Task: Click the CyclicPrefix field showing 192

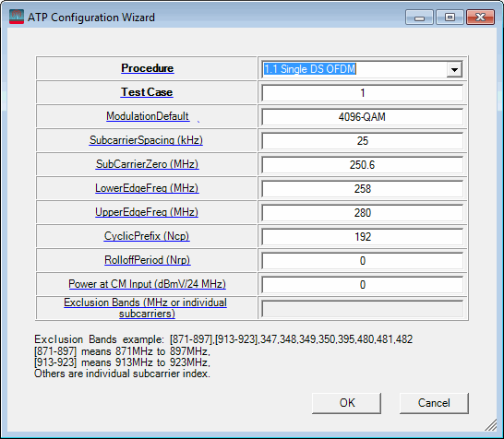Action: [362, 237]
